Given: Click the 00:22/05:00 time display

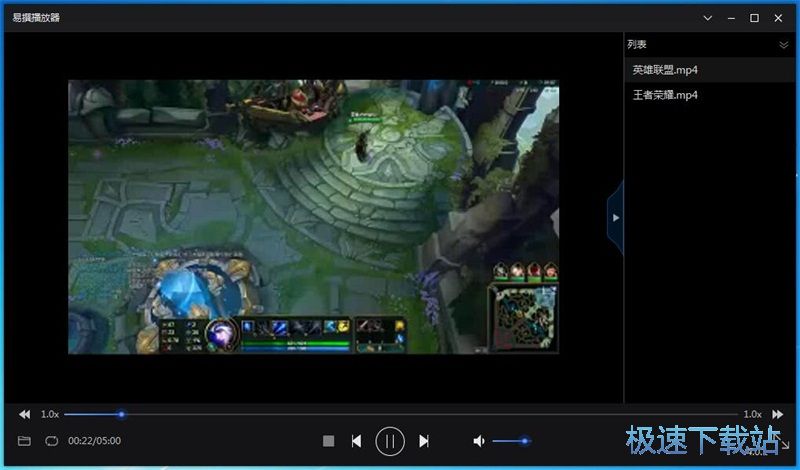Looking at the screenshot, I should pyautogui.click(x=94, y=441).
